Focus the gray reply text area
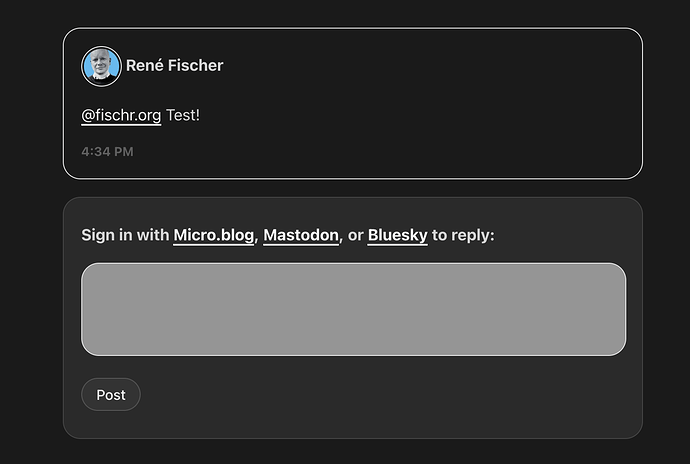The image size is (690, 464). coord(353,309)
